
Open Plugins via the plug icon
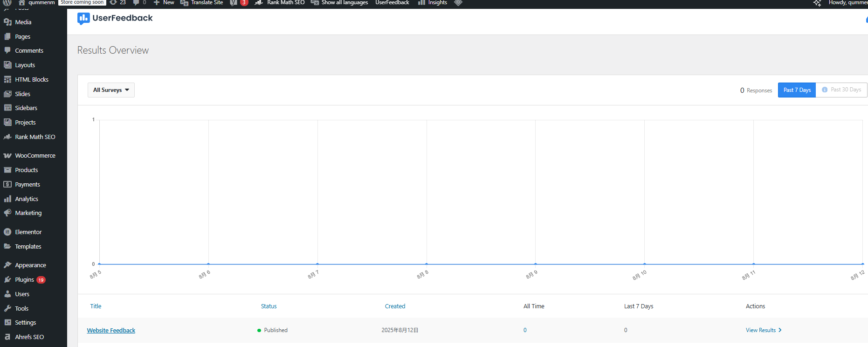coord(7,279)
